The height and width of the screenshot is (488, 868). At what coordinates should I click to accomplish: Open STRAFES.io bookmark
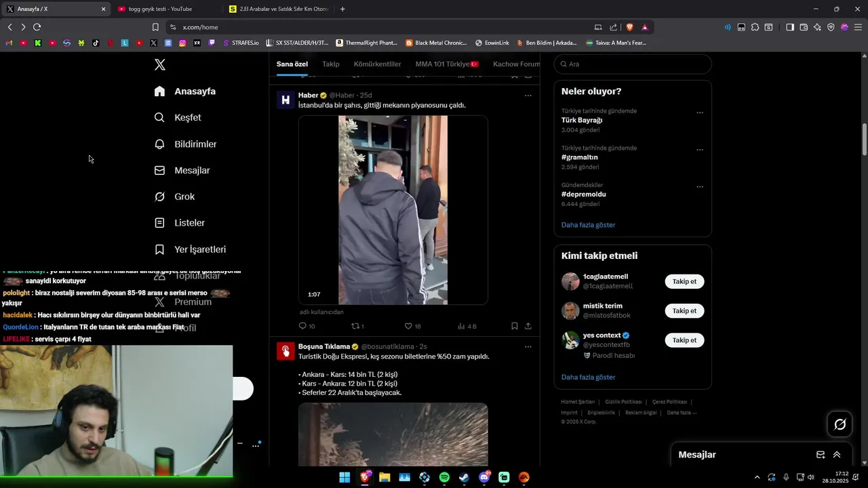coord(239,43)
